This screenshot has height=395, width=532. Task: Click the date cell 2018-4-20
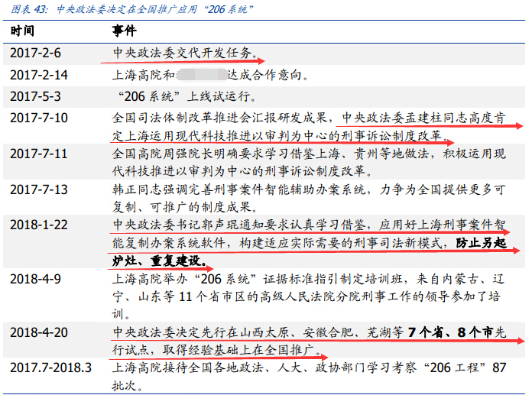pos(38,332)
